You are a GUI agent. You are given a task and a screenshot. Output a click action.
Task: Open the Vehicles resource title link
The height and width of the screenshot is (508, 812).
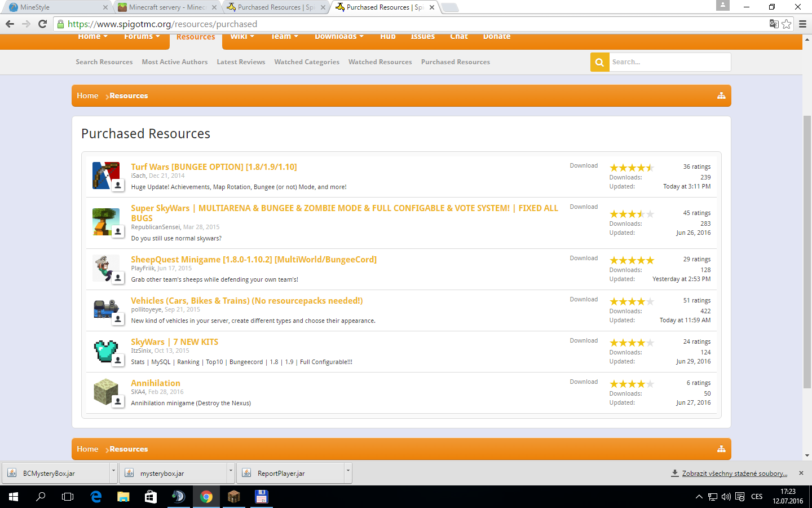coord(246,301)
